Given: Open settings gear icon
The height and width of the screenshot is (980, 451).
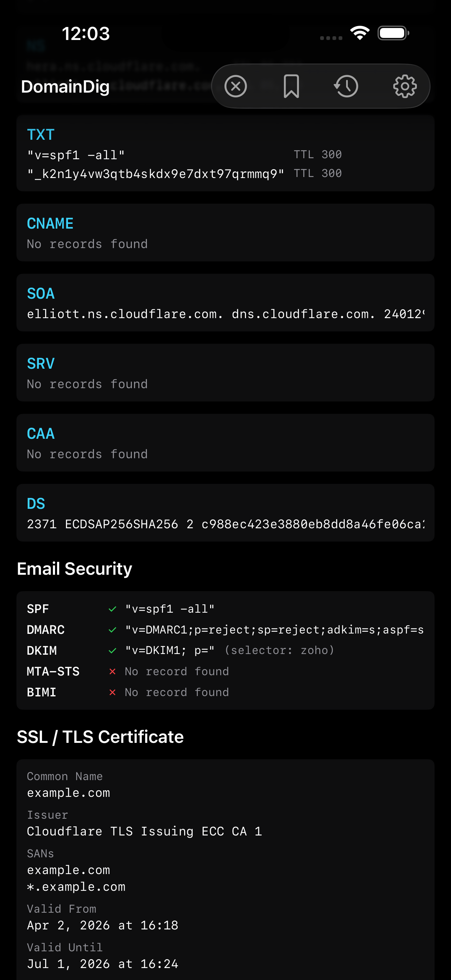Looking at the screenshot, I should point(405,86).
